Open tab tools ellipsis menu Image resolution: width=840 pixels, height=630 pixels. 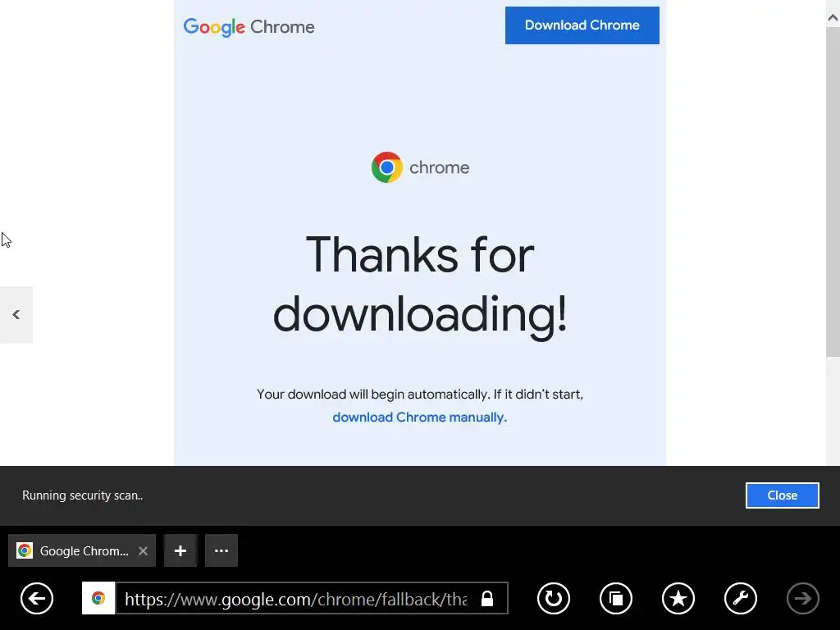tap(221, 550)
